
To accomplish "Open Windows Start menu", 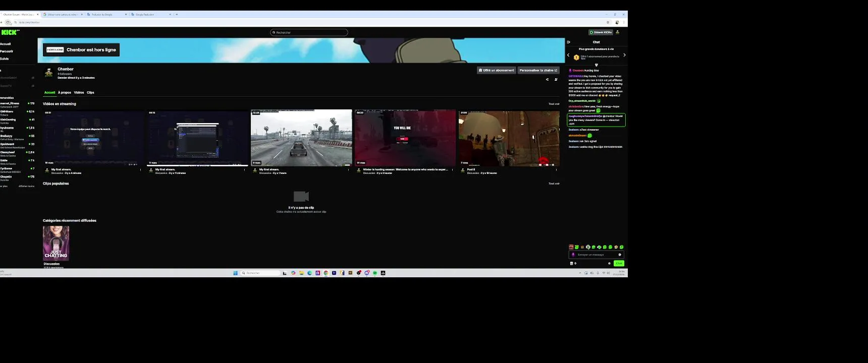I will [x=235, y=273].
